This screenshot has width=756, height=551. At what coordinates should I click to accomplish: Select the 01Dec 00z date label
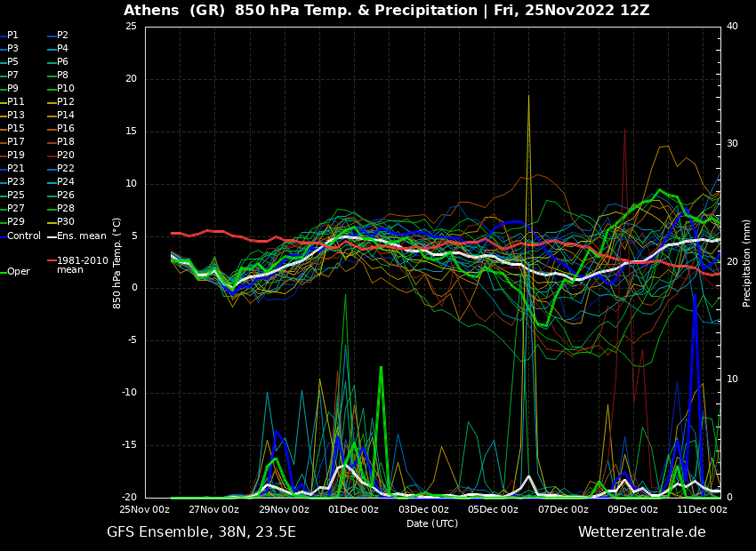tap(354, 509)
